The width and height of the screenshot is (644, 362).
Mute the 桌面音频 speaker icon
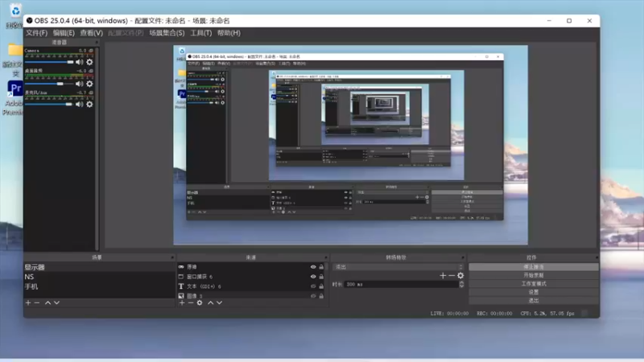[79, 84]
